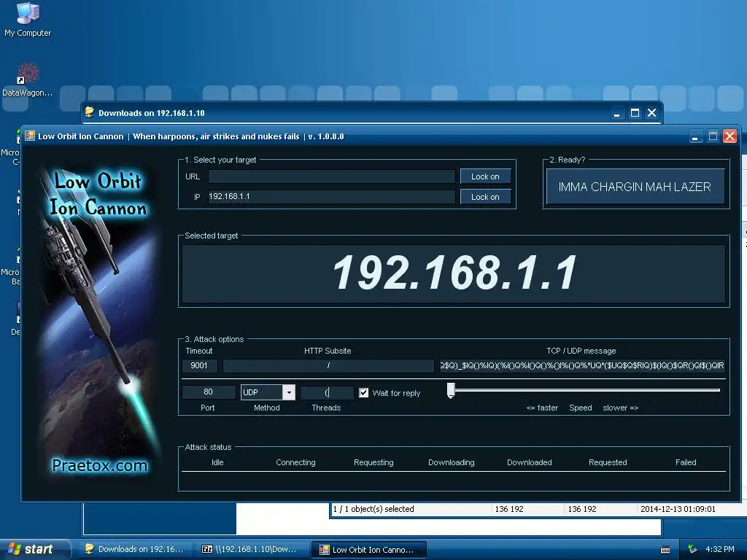Viewport: 747px width, 560px height.
Task: Close the Downloads on 192.168.1.10 window
Action: tap(651, 113)
